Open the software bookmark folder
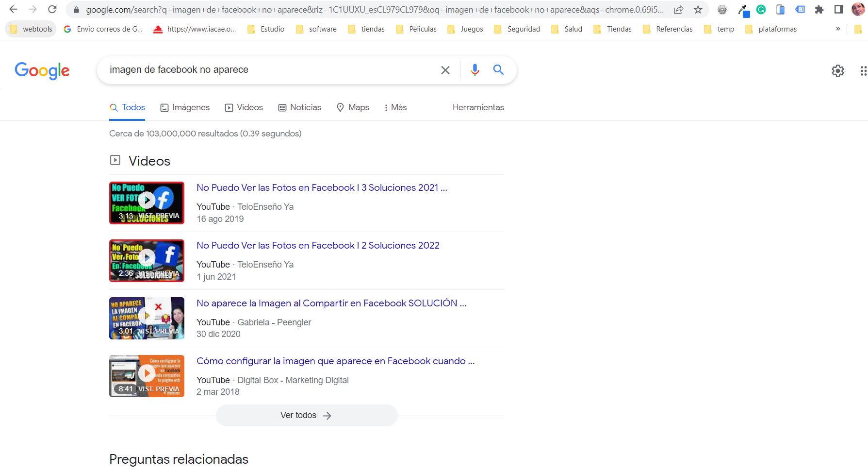868x471 pixels. click(x=316, y=29)
